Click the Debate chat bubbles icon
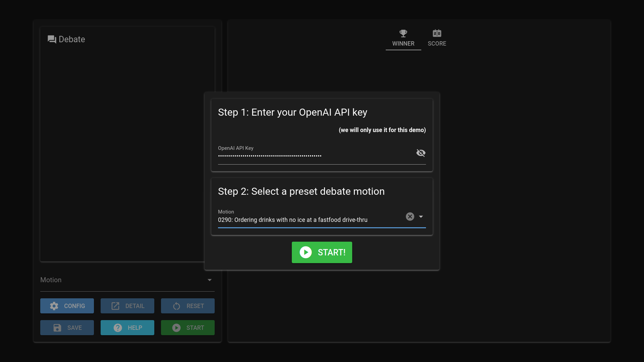Viewport: 644px width, 362px height. [52, 40]
